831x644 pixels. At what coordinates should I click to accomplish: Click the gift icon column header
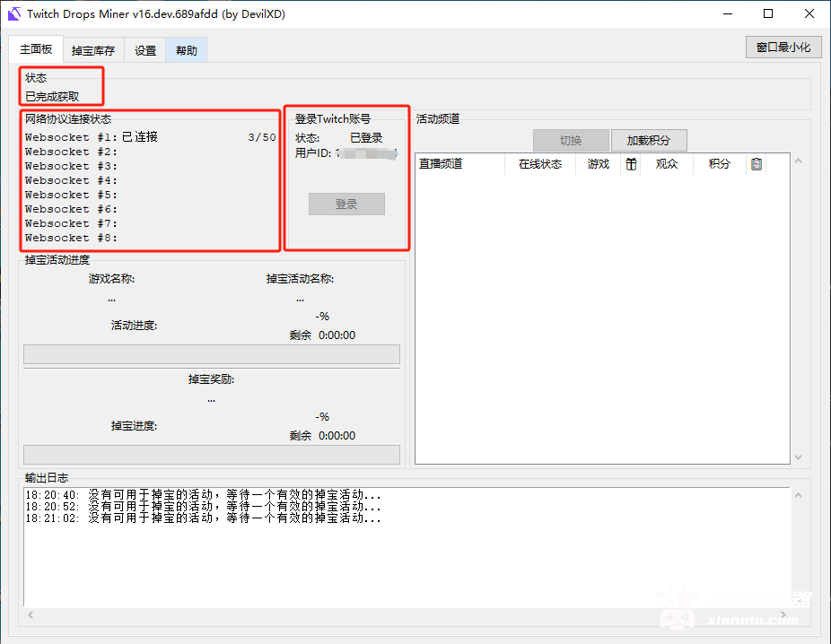pos(631,164)
